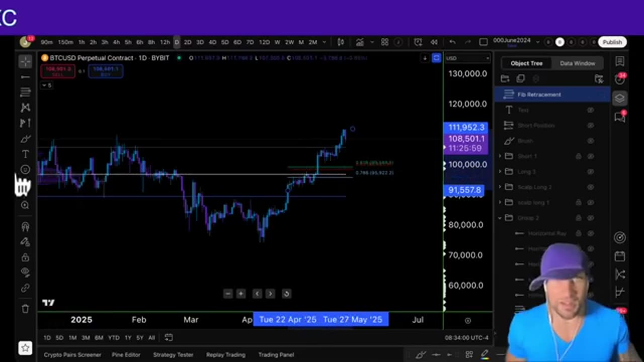Start bar replay from top toolbar
Screen dimensions: 644x362
[x=434, y=42]
